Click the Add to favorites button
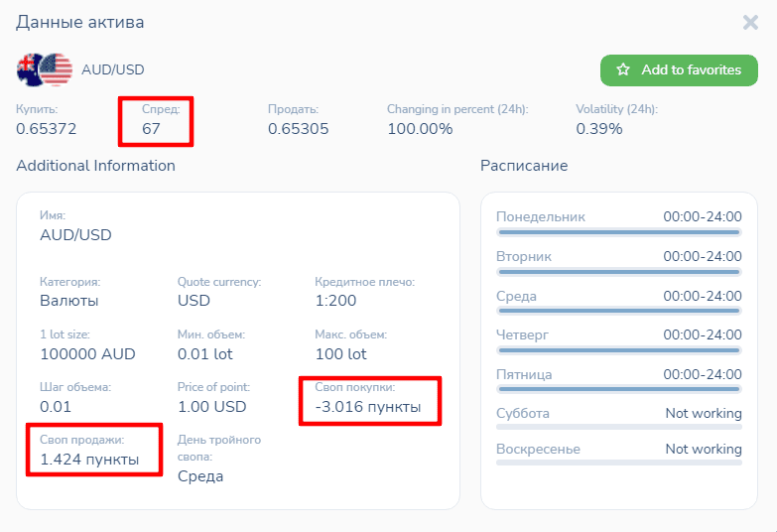This screenshot has height=532, width=777. (x=679, y=69)
